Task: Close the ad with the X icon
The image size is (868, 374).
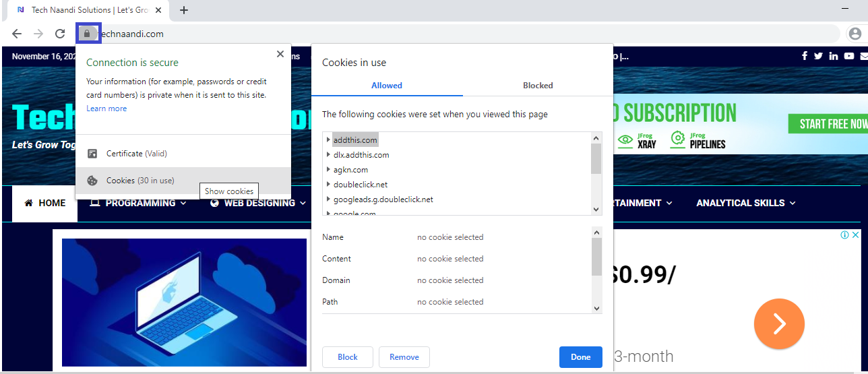Action: pos(856,235)
